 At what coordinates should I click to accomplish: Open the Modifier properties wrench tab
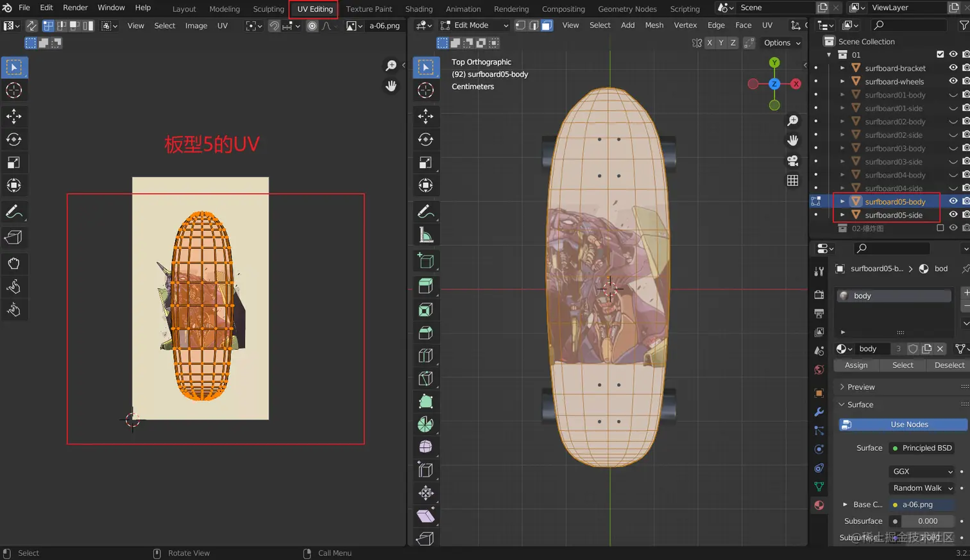[819, 412]
